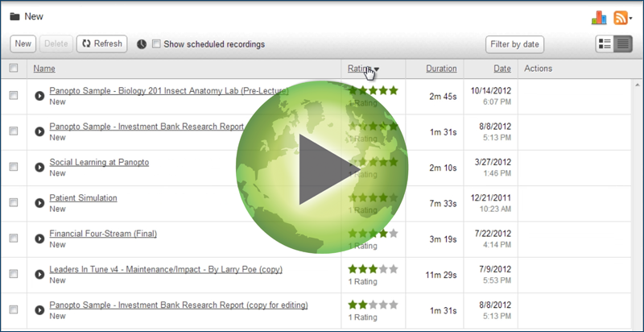Sort list by Date column
Image resolution: width=644 pixels, height=332 pixels.
click(x=502, y=68)
